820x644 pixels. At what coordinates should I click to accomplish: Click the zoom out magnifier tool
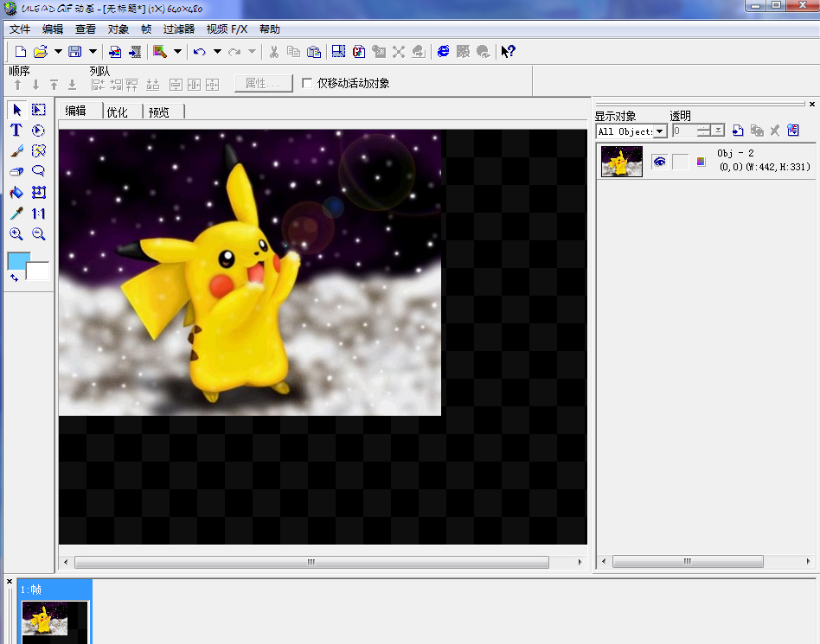tap(38, 233)
